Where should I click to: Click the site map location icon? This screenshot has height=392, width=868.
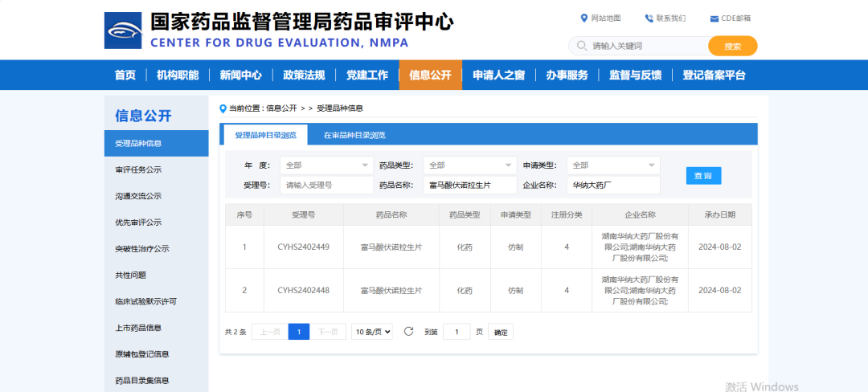(x=584, y=18)
